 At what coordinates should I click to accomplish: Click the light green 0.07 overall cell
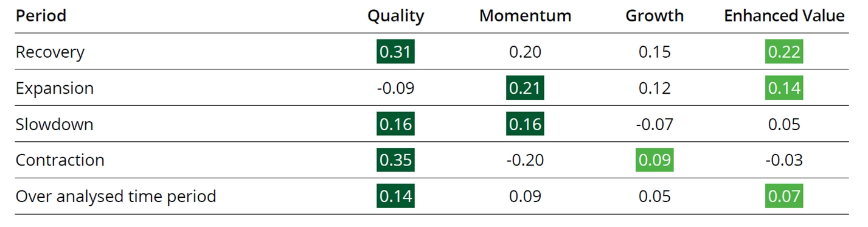784,197
